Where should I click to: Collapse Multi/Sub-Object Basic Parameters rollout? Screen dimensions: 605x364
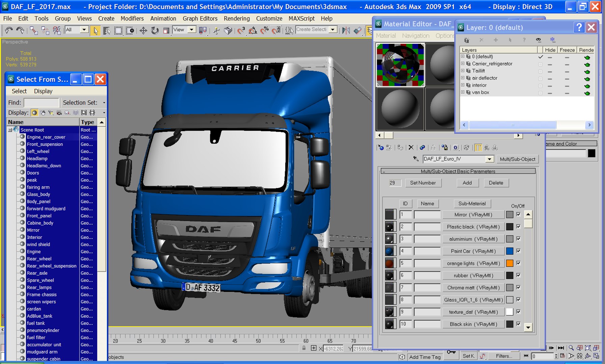click(458, 171)
